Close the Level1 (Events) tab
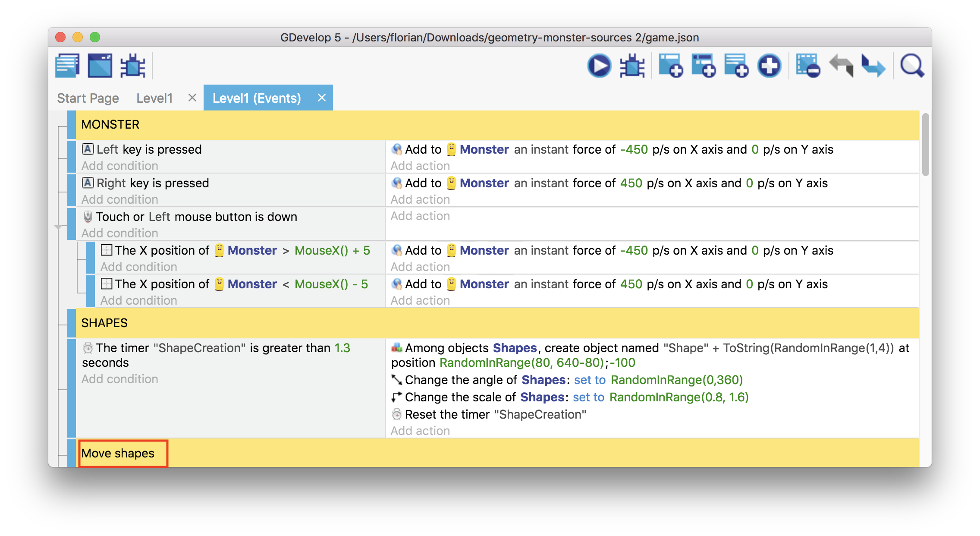This screenshot has height=536, width=980. coord(321,98)
